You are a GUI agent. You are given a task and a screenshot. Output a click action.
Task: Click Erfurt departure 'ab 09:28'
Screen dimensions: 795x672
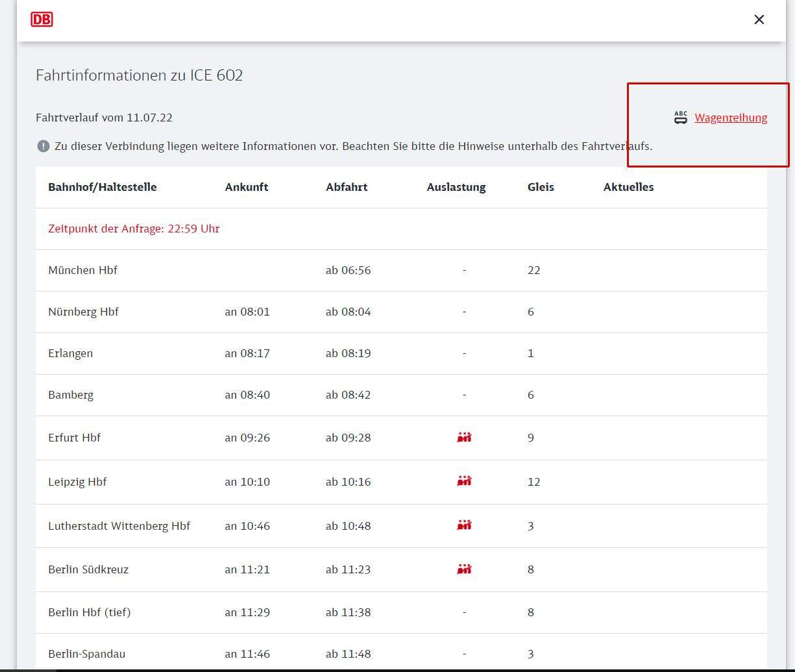point(348,438)
